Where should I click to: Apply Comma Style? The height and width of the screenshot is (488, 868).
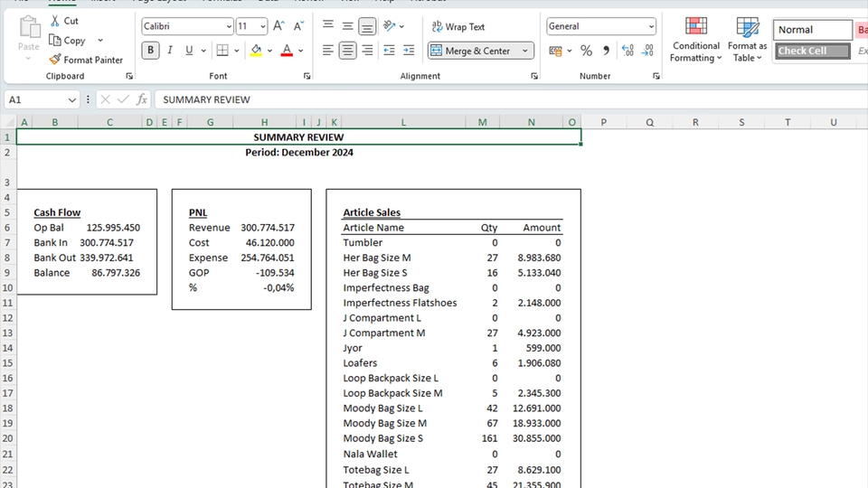pyautogui.click(x=606, y=51)
